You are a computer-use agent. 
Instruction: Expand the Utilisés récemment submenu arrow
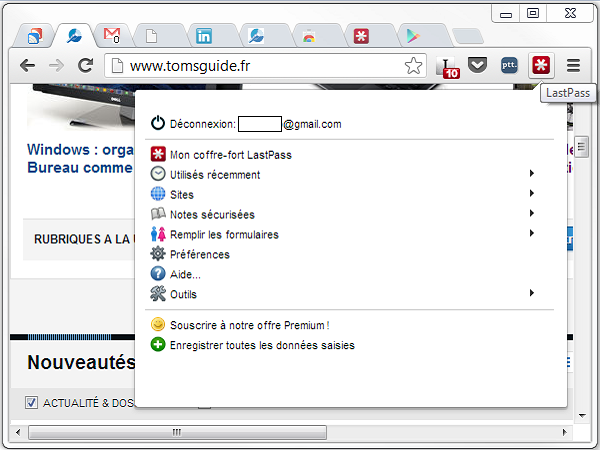[532, 173]
